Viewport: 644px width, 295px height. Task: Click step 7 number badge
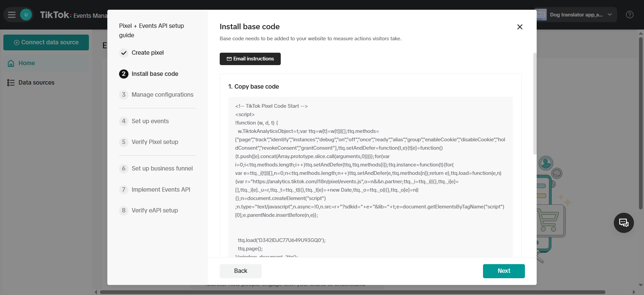[124, 190]
